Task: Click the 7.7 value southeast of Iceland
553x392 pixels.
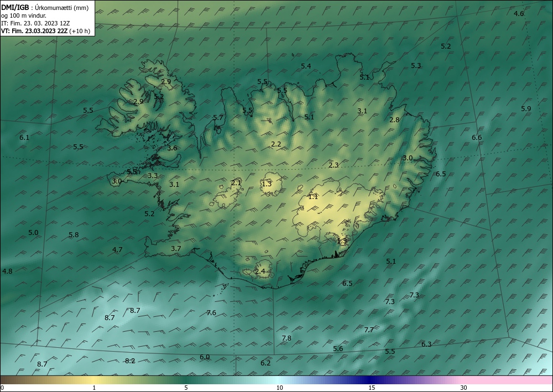Action: click(x=369, y=330)
